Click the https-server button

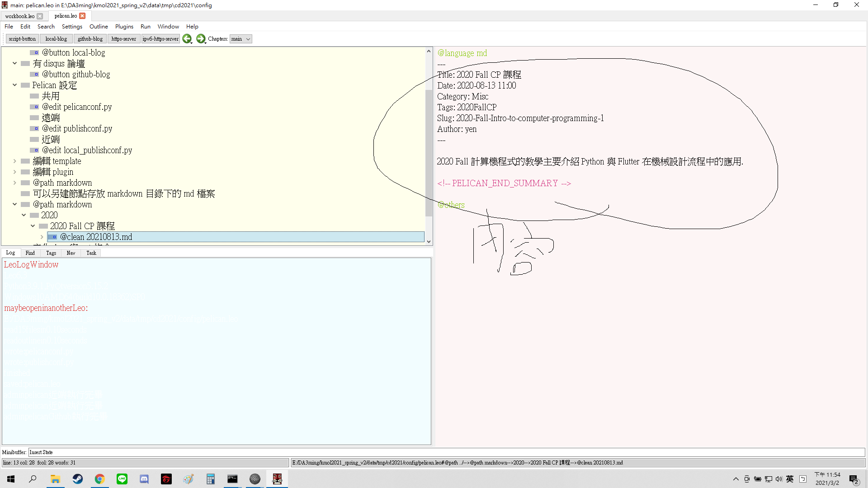pyautogui.click(x=123, y=39)
